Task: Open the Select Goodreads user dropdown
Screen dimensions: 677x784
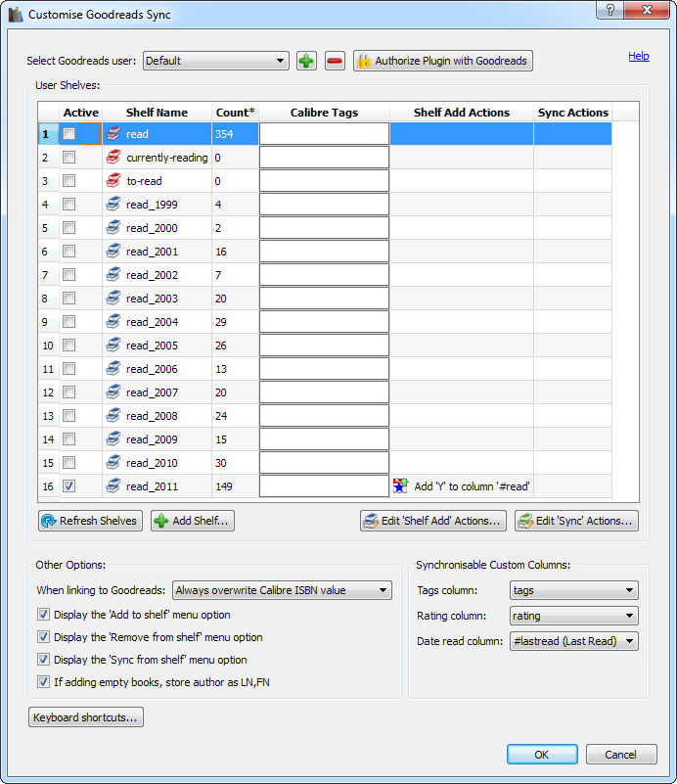Action: pyautogui.click(x=216, y=61)
